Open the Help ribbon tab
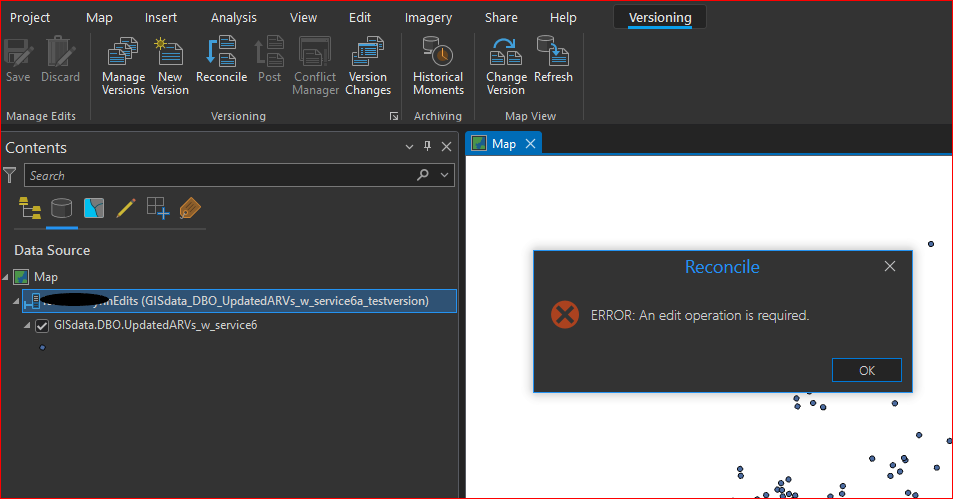 [563, 18]
